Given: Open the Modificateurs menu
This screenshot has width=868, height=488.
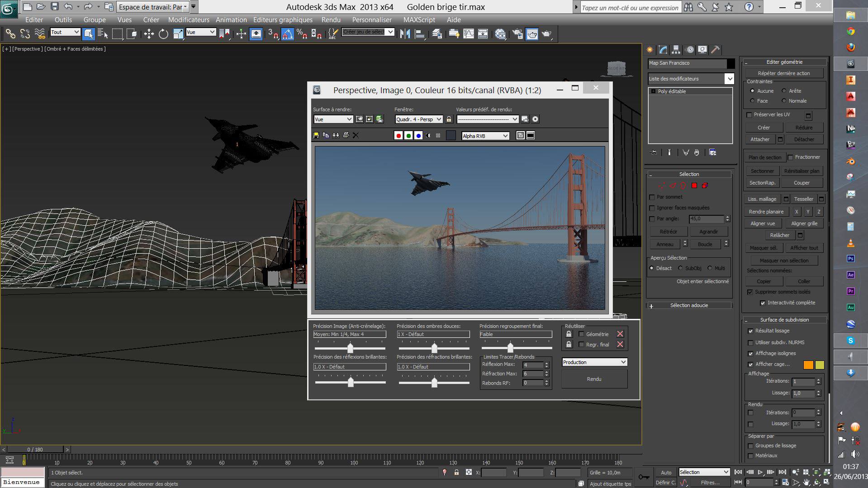Looking at the screenshot, I should pyautogui.click(x=189, y=20).
